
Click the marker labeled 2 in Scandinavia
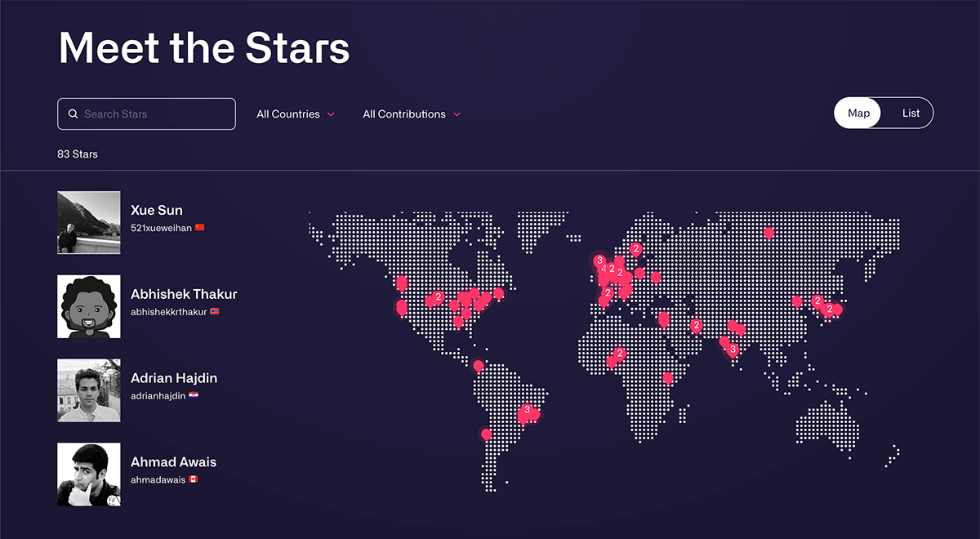(635, 247)
